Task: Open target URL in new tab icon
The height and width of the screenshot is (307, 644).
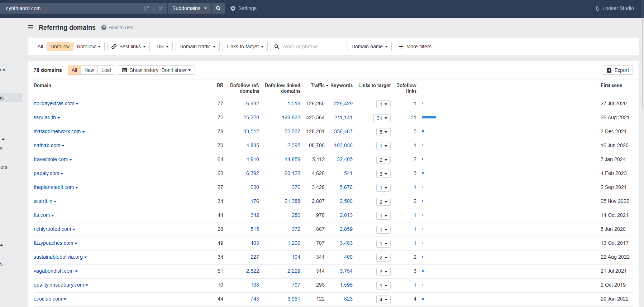Action: (147, 8)
